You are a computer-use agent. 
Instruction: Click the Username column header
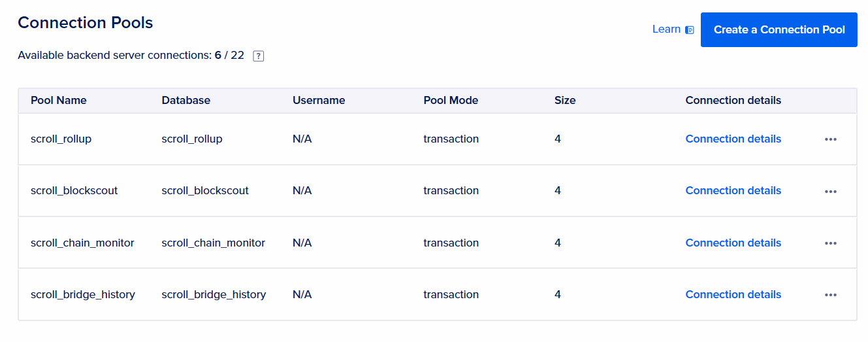pos(319,100)
